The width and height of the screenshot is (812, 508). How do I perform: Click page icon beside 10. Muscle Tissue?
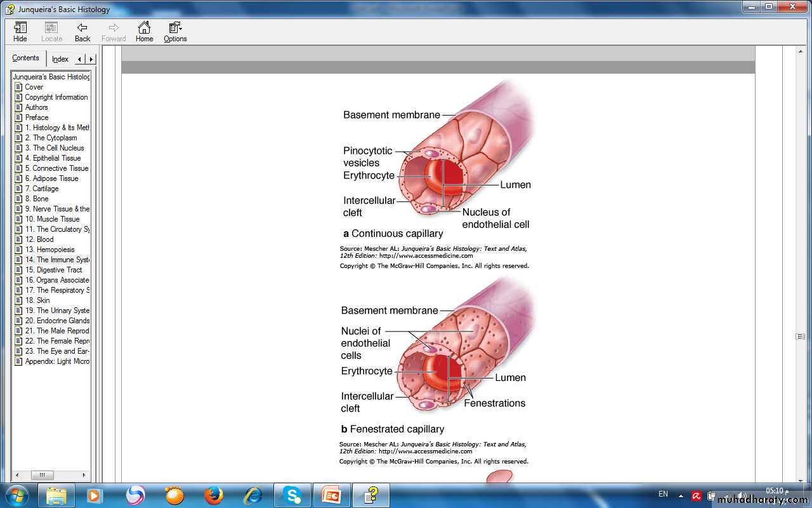point(18,219)
